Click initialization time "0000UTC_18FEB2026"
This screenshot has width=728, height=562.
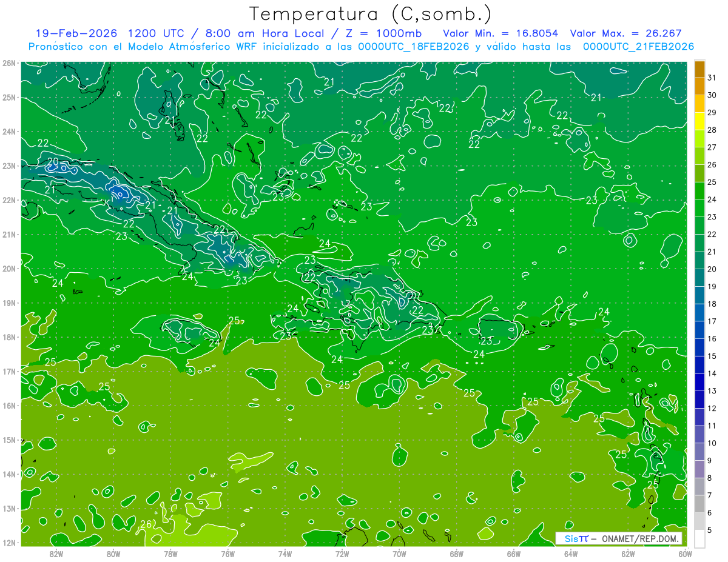click(414, 46)
